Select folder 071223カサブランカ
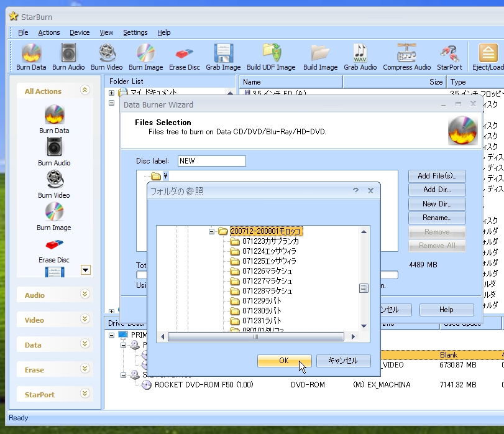This screenshot has height=434, width=504. point(270,241)
